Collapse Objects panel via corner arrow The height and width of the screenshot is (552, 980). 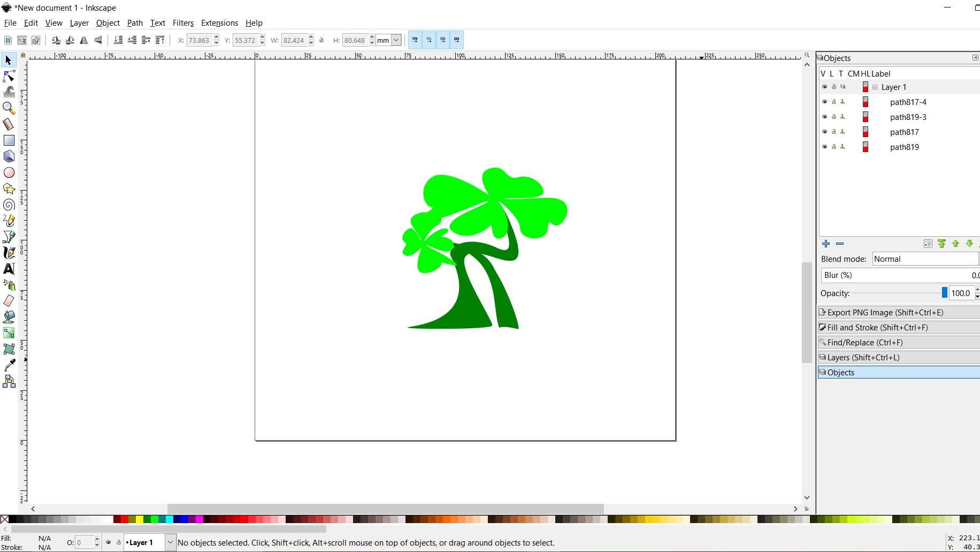coord(975,58)
